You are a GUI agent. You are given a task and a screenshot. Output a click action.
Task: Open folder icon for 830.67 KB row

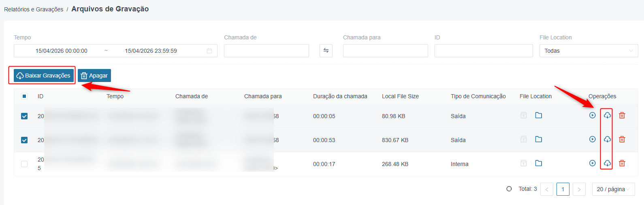(x=538, y=139)
